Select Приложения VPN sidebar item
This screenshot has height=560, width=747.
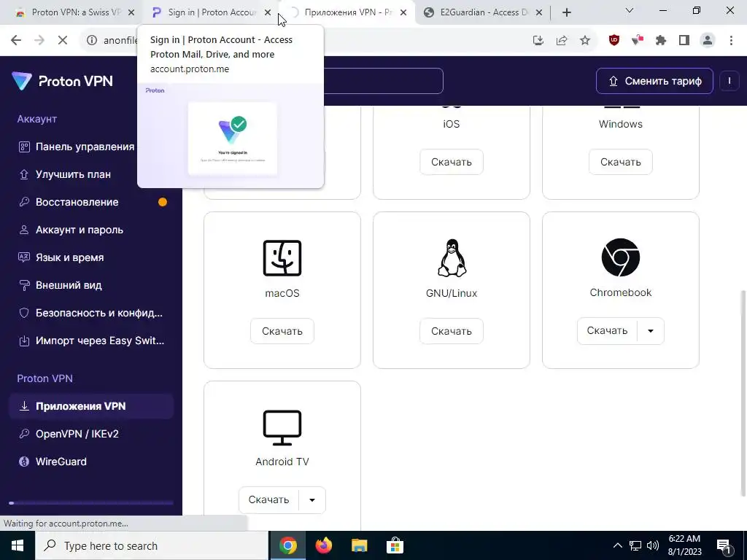90,406
